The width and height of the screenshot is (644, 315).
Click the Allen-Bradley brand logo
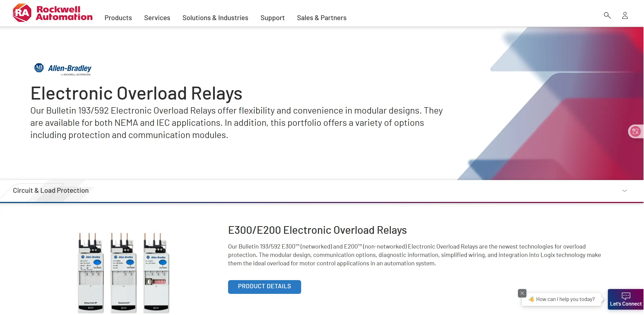(63, 69)
